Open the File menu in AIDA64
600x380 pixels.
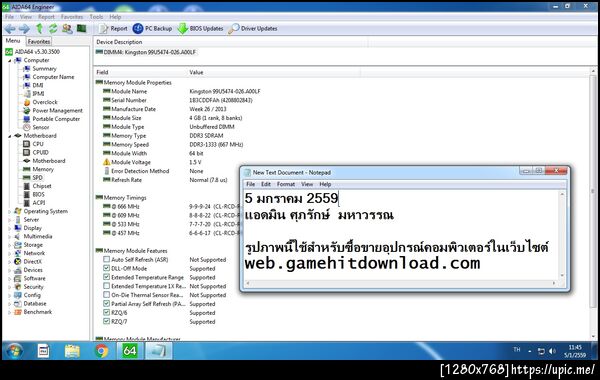pos(10,17)
